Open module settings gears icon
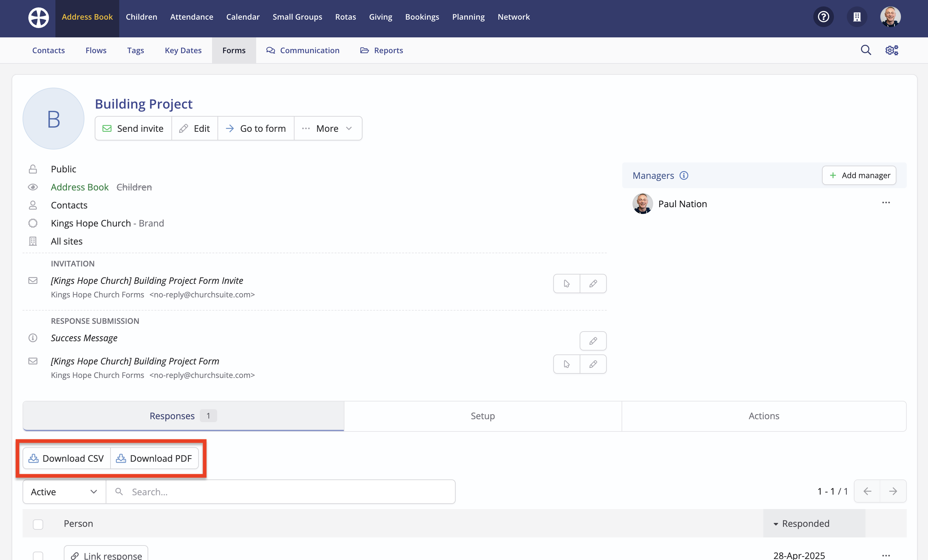Viewport: 928px width, 560px height. [892, 50]
